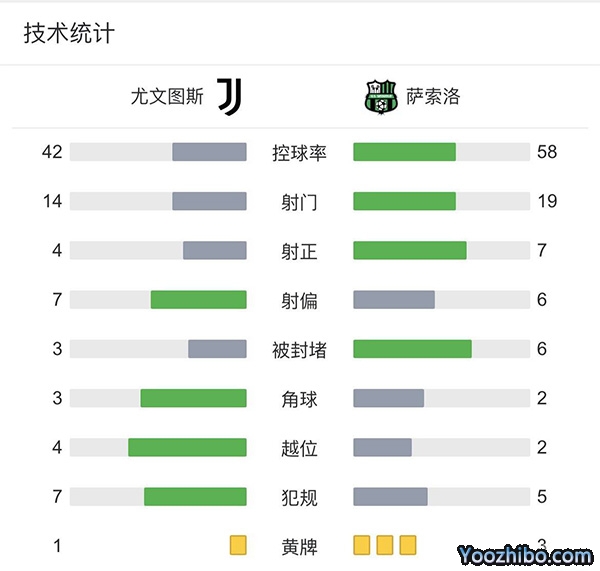The height and width of the screenshot is (571, 600).
Task: Click Sassuolo's middle yellow card icon
Action: coord(385,545)
